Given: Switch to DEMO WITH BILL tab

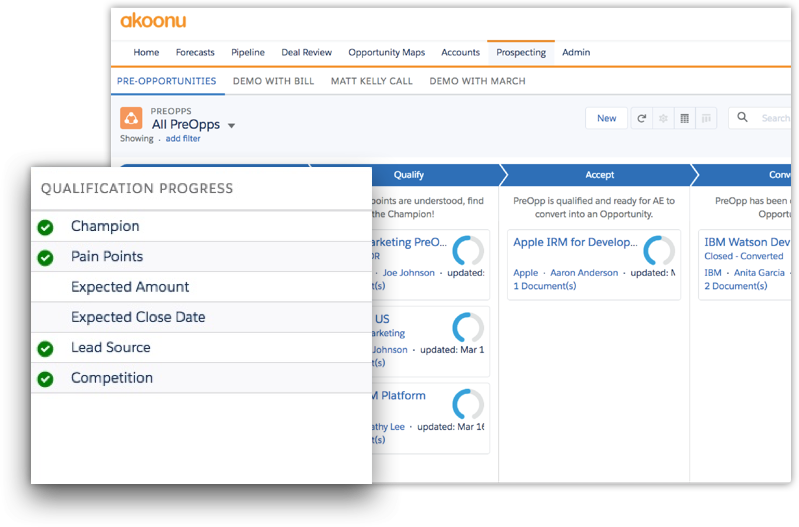Looking at the screenshot, I should coord(274,81).
